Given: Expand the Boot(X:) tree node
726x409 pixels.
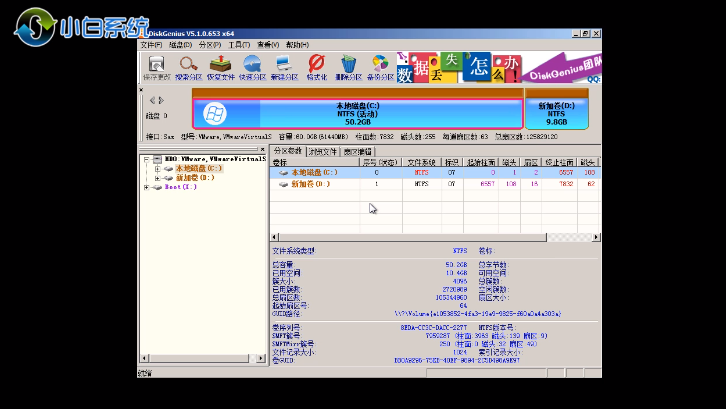Looking at the screenshot, I should point(146,186).
